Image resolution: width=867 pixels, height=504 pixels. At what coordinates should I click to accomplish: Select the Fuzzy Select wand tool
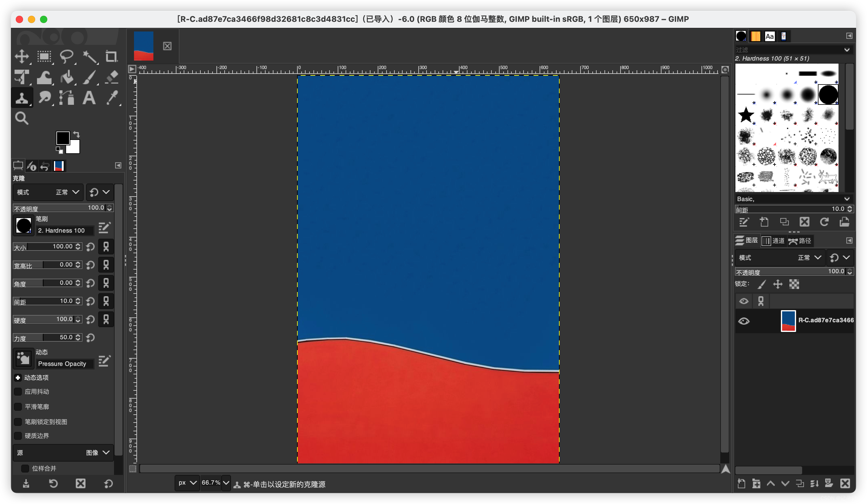pos(89,56)
